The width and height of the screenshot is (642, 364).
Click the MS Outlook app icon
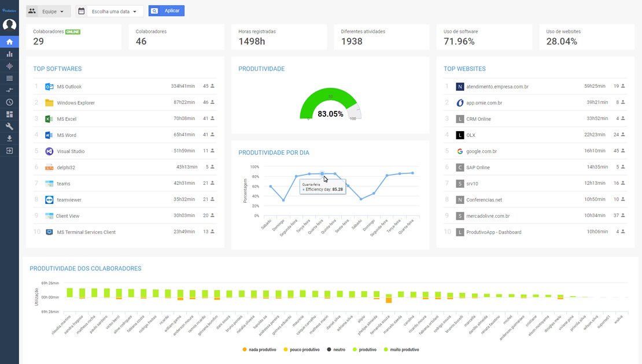pyautogui.click(x=49, y=87)
